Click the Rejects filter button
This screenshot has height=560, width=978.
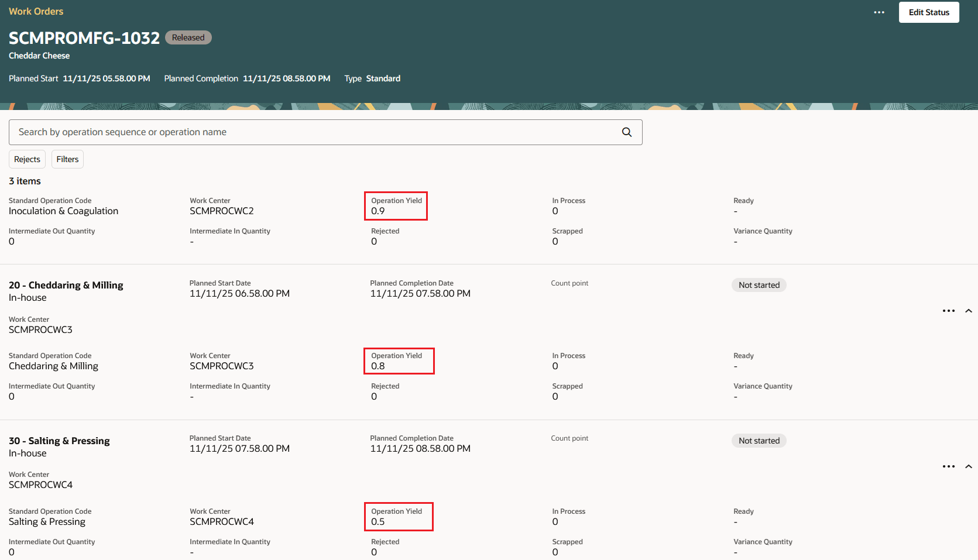pyautogui.click(x=27, y=159)
